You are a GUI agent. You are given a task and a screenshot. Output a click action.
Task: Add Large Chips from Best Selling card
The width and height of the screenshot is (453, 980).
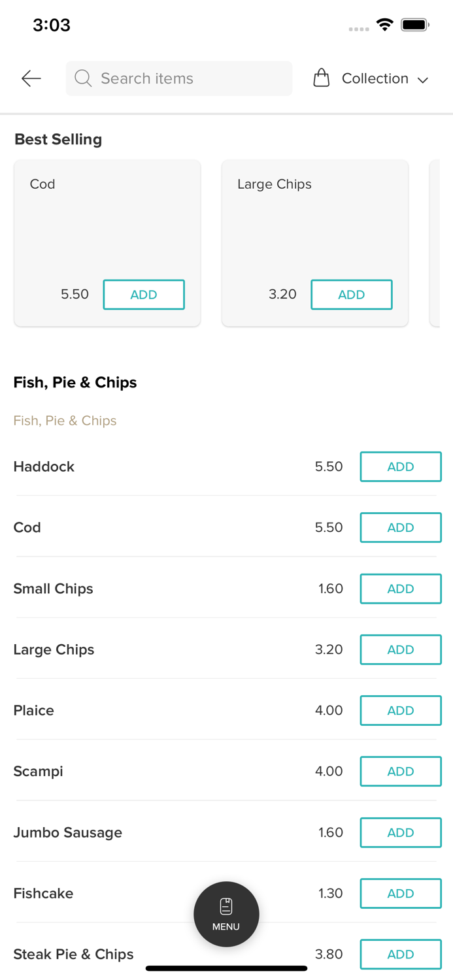click(x=352, y=294)
